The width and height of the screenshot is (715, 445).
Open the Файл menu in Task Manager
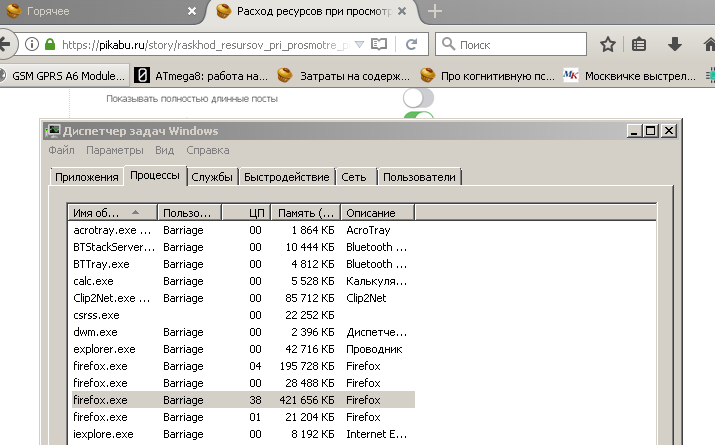point(61,150)
